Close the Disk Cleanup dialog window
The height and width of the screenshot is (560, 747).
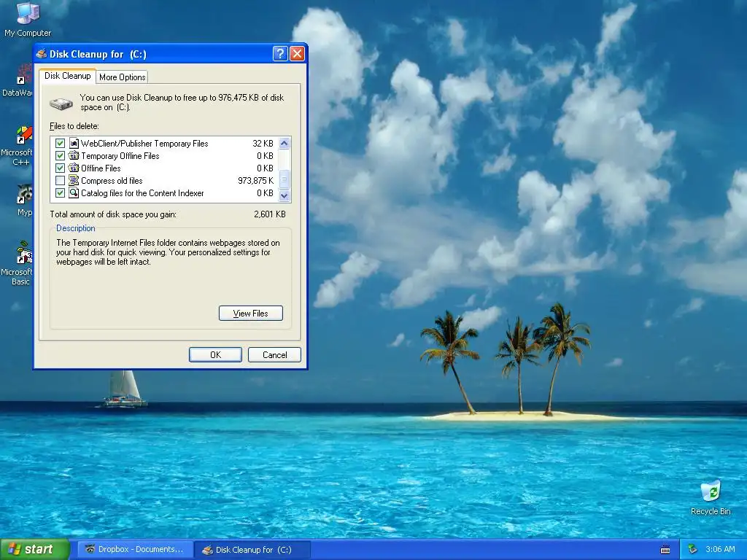(297, 53)
